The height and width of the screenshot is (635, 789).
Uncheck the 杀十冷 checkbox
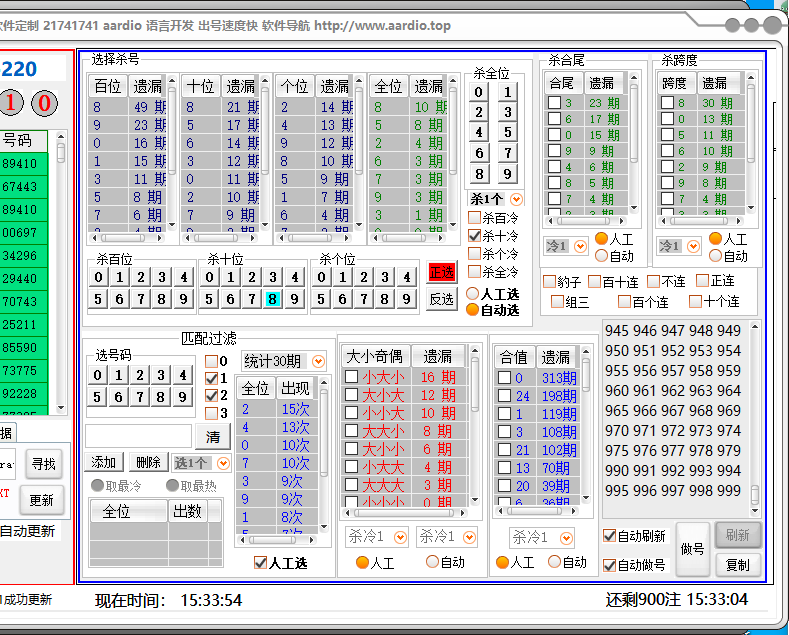click(474, 235)
